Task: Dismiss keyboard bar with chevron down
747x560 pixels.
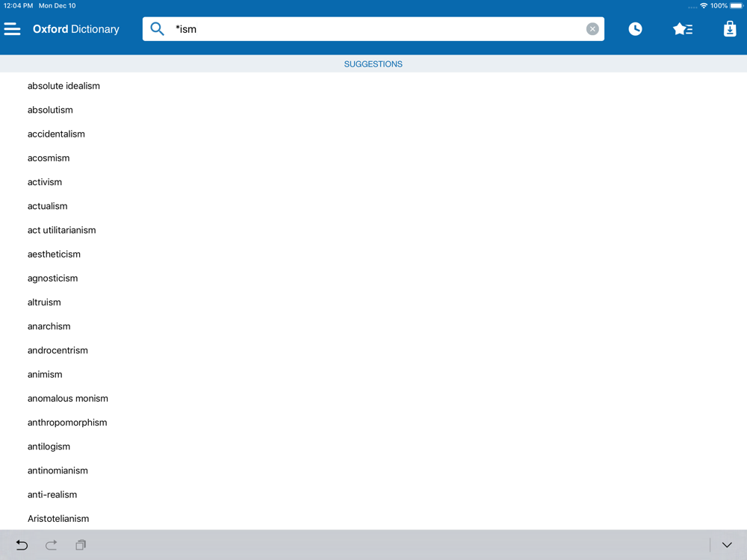Action: (x=727, y=545)
